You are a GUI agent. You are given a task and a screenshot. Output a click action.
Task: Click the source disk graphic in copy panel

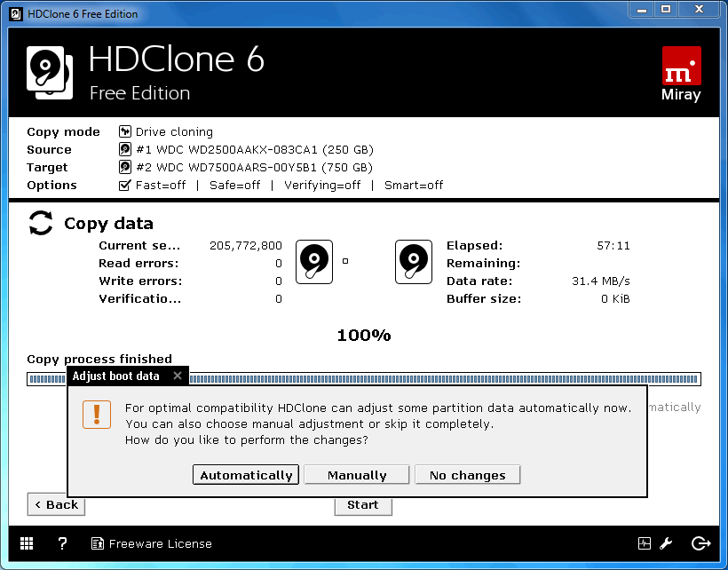pyautogui.click(x=314, y=262)
